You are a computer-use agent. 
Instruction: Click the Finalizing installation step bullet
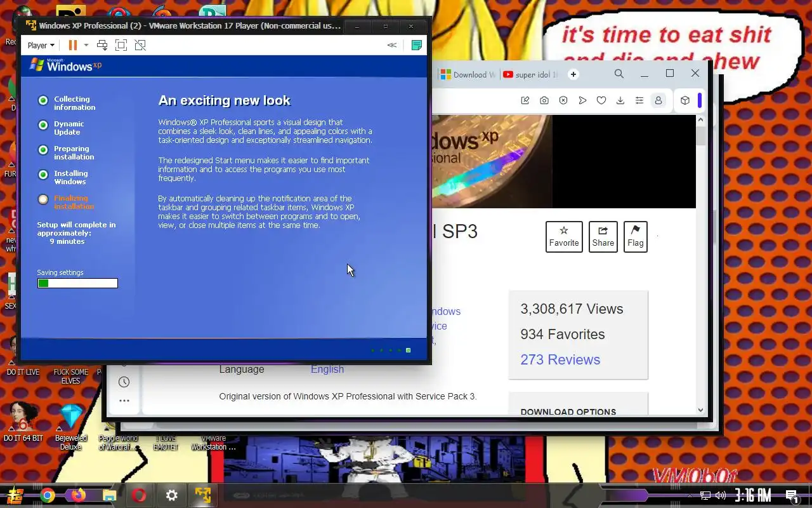tap(43, 199)
